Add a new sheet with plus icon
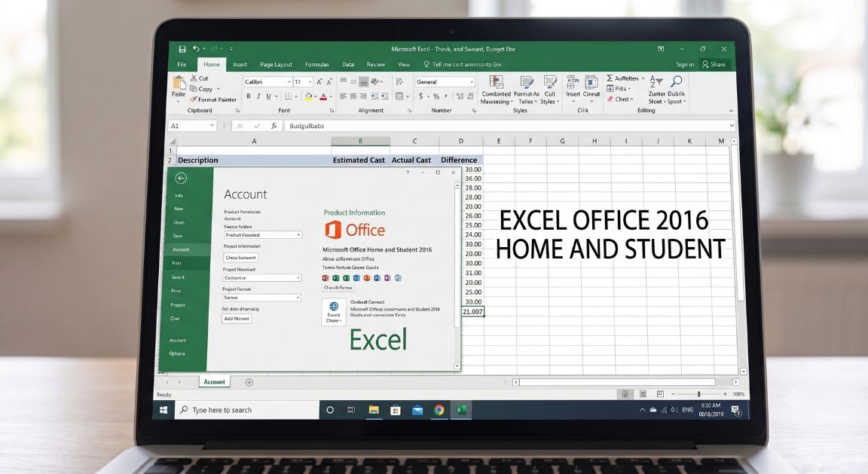This screenshot has height=474, width=868. (x=249, y=382)
